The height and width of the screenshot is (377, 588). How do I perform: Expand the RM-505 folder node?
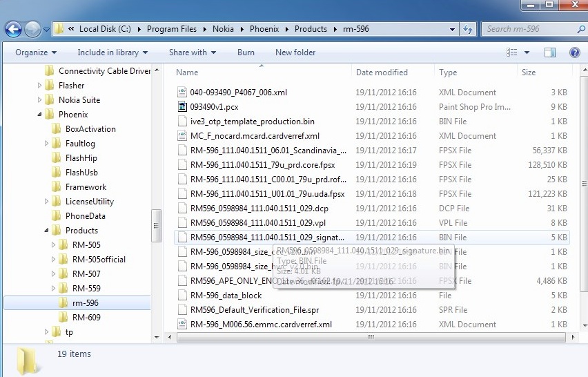tap(53, 245)
